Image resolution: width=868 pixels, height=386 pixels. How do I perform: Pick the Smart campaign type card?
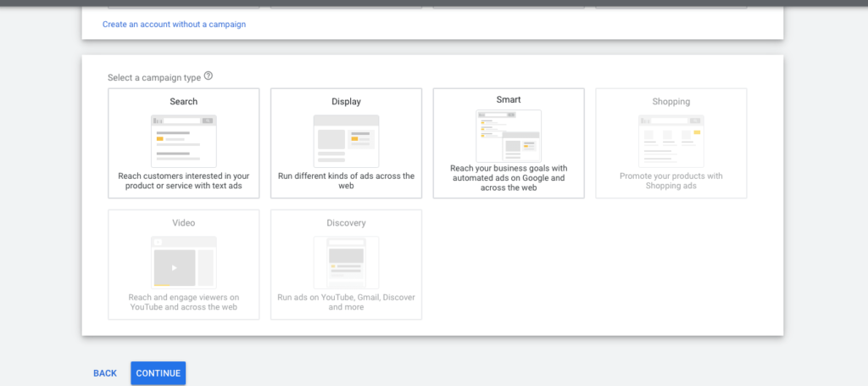509,143
